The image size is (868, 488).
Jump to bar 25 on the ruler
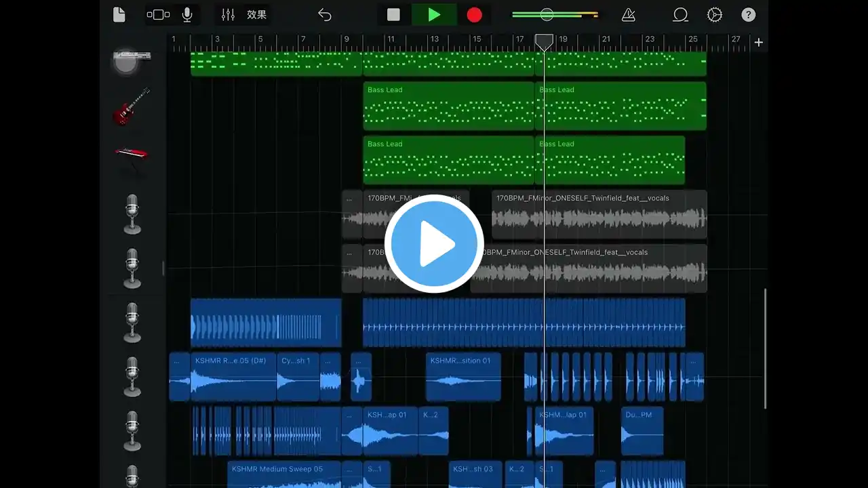pos(693,39)
